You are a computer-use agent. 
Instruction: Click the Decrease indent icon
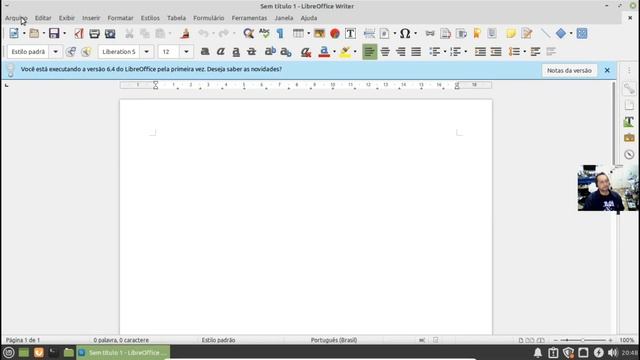[496, 52]
